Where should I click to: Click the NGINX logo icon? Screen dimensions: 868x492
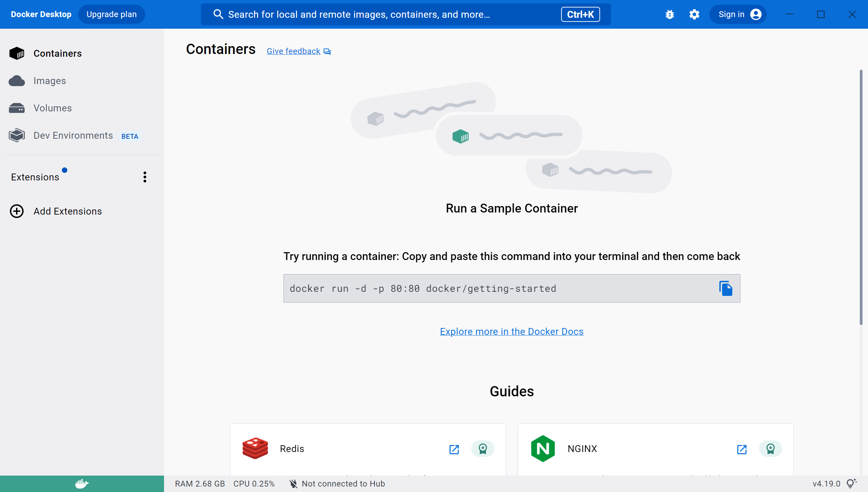click(543, 448)
